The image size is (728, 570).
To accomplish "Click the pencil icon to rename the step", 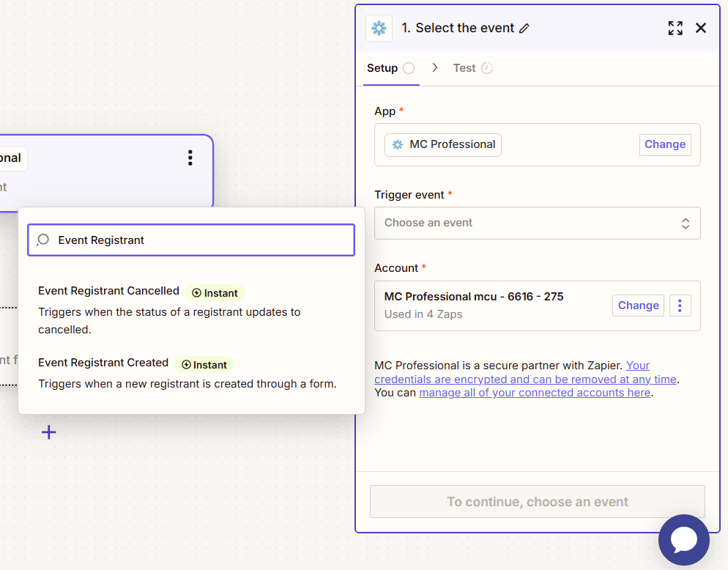I will [x=524, y=29].
